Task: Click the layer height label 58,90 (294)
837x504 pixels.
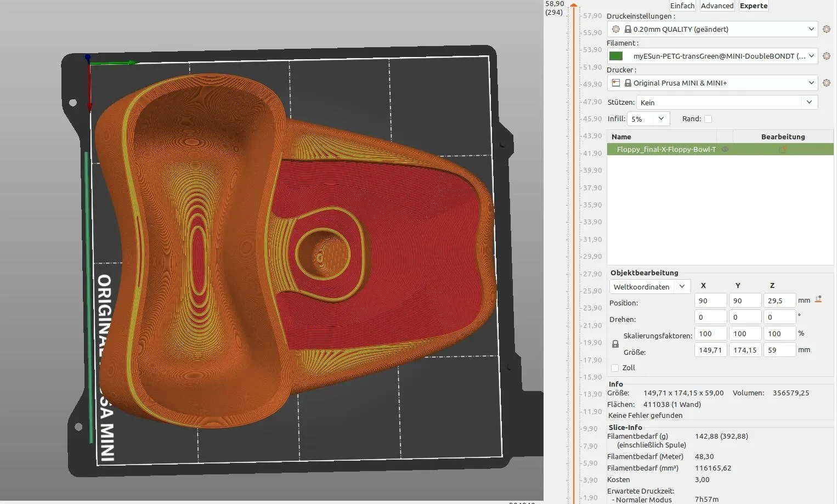Action: (555, 8)
